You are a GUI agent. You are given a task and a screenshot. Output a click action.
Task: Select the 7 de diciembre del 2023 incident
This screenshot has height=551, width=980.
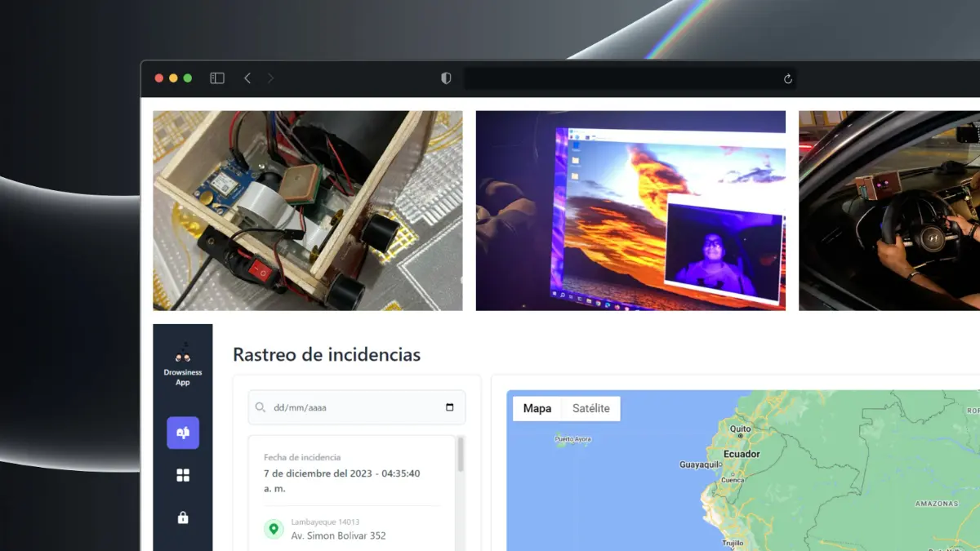pos(342,481)
